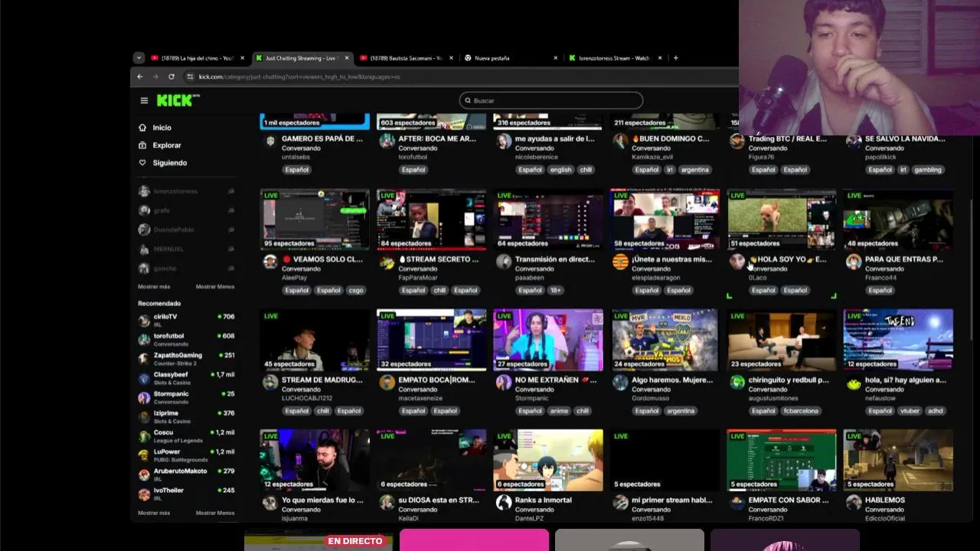Screen dimensions: 980x551
Task: Reload the page with the refresh icon
Action: pos(171,77)
